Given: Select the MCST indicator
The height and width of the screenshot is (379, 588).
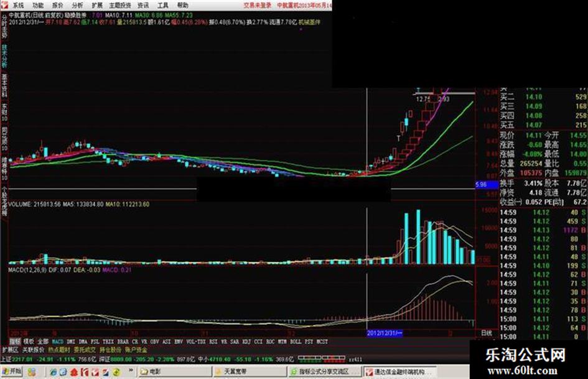Looking at the screenshot, I should click(x=322, y=342).
